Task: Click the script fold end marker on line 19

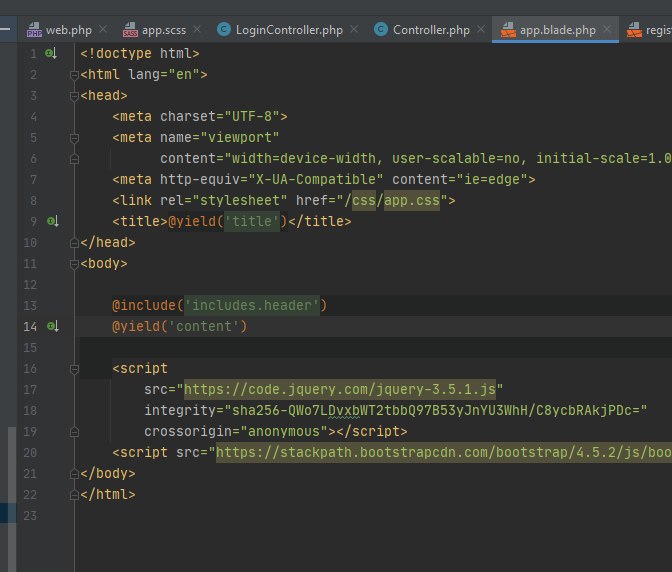Action: click(x=74, y=432)
